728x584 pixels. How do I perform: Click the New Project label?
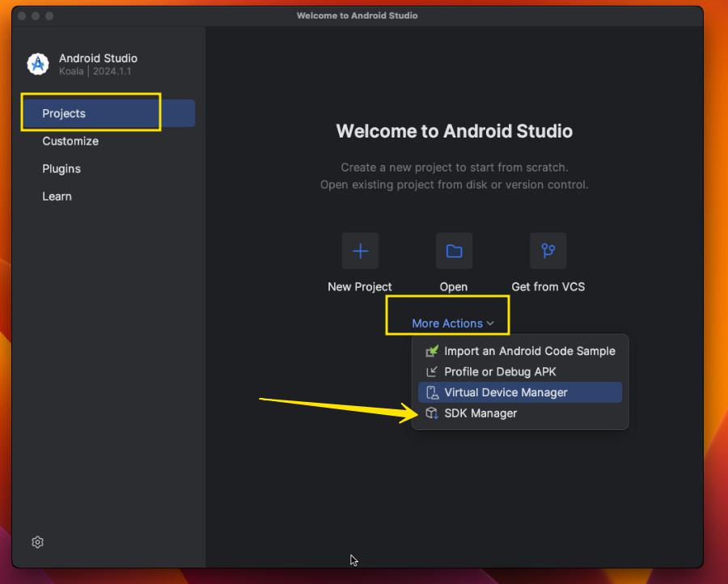[x=360, y=287]
